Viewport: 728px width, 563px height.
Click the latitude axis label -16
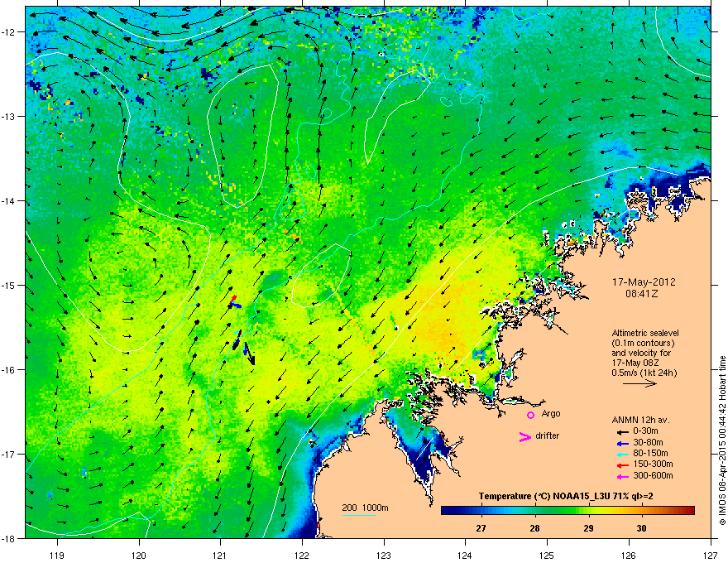point(9,369)
